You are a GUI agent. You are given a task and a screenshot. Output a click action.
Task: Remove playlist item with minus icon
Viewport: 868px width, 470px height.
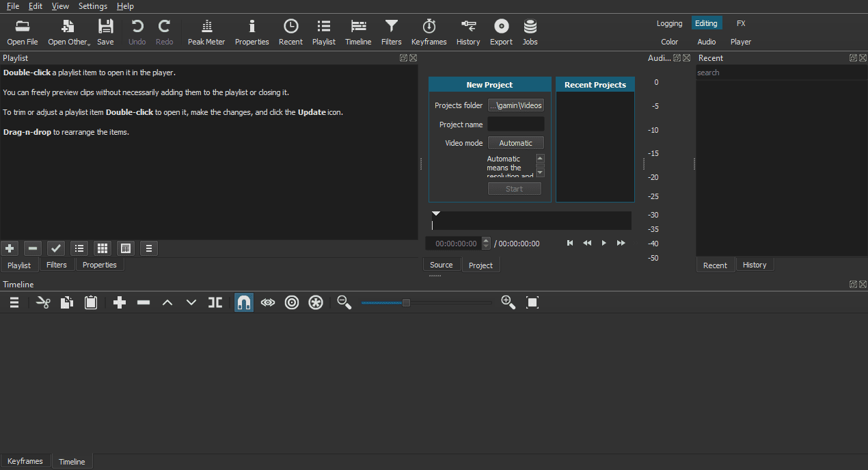coord(33,248)
